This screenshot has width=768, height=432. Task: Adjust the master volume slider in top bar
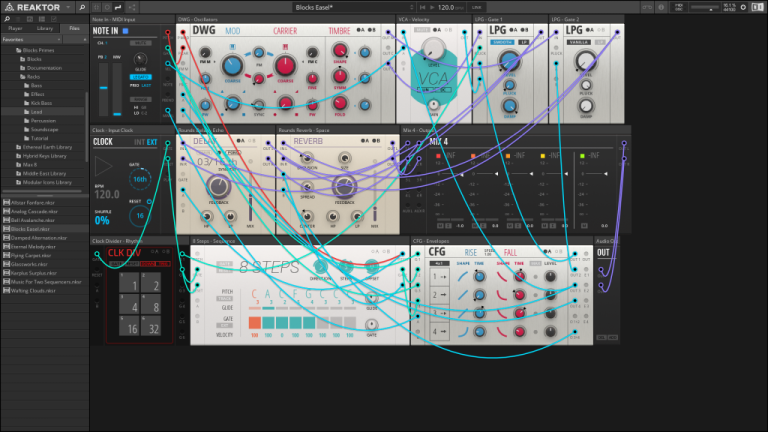click(x=704, y=7)
